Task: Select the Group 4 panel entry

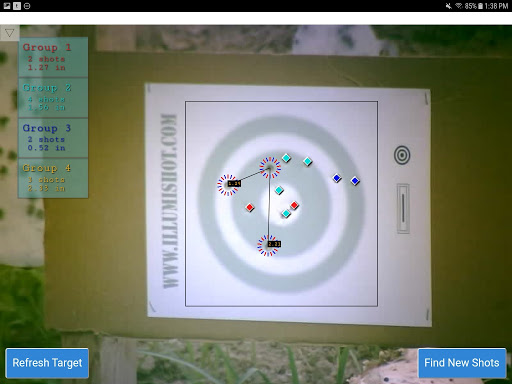Action: click(53, 178)
